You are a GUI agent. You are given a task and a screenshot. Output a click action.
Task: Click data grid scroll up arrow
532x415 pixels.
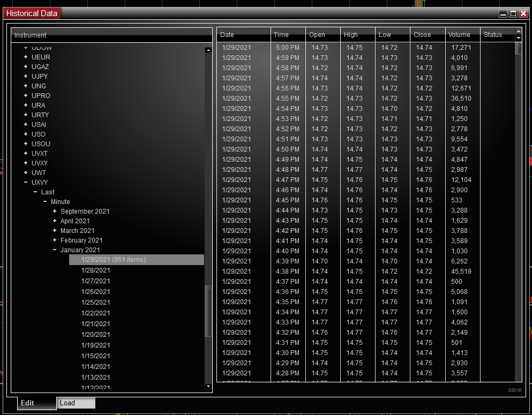(519, 31)
